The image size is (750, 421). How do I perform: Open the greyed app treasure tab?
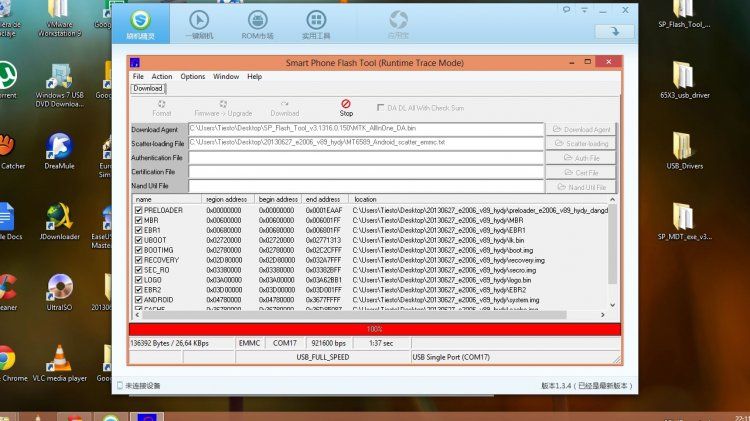(398, 25)
